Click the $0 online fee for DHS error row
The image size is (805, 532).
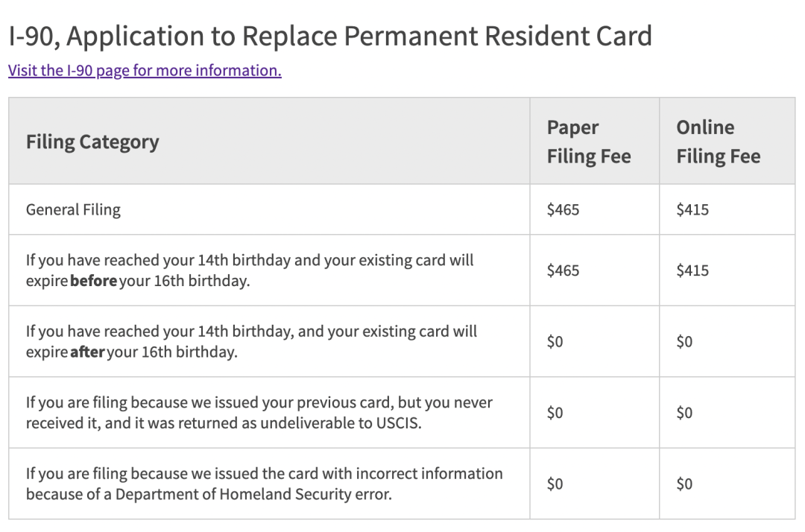pos(684,484)
